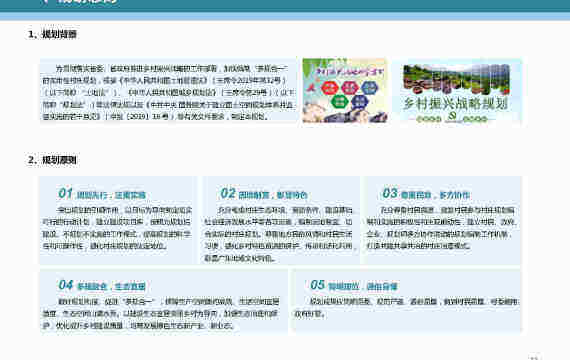The height and width of the screenshot is (360, 570).
Task: Click the teal header title bar
Action: pyautogui.click(x=285, y=5)
